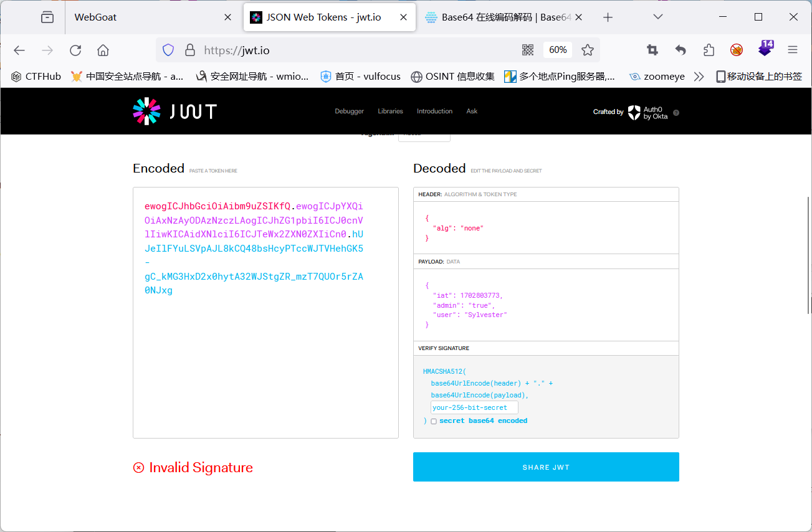Open the CTFHub bookmark
The height and width of the screenshot is (532, 812).
click(x=36, y=76)
